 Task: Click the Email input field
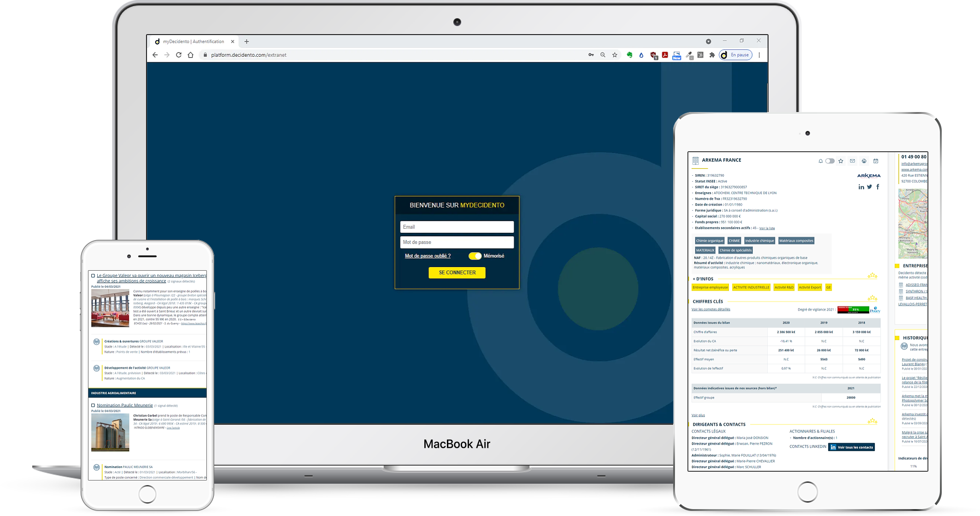tap(457, 227)
